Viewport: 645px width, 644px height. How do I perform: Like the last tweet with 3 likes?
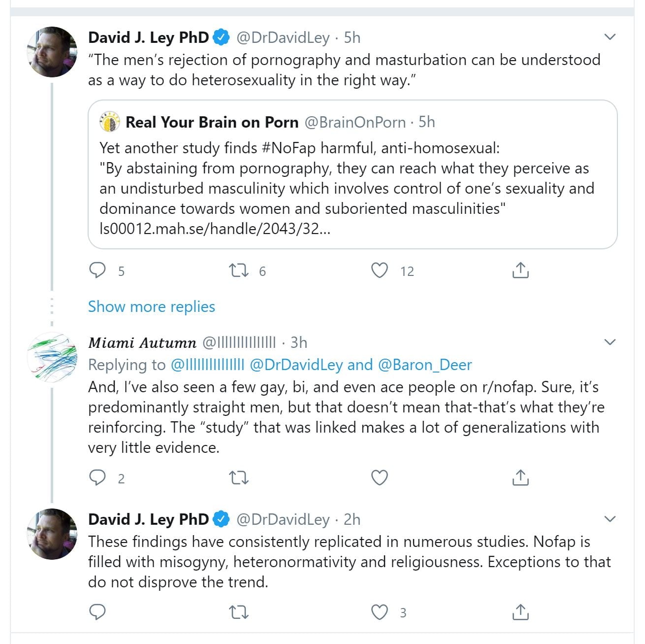point(379,612)
